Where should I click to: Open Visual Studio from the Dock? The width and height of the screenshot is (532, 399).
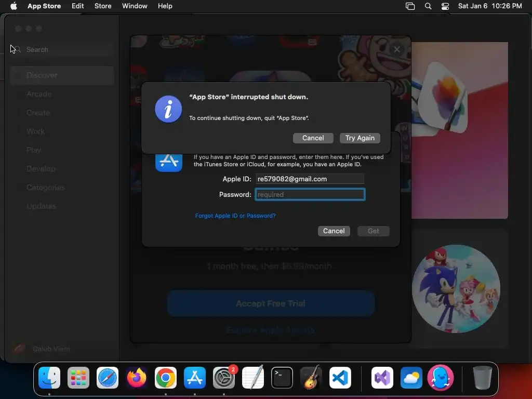pyautogui.click(x=382, y=378)
